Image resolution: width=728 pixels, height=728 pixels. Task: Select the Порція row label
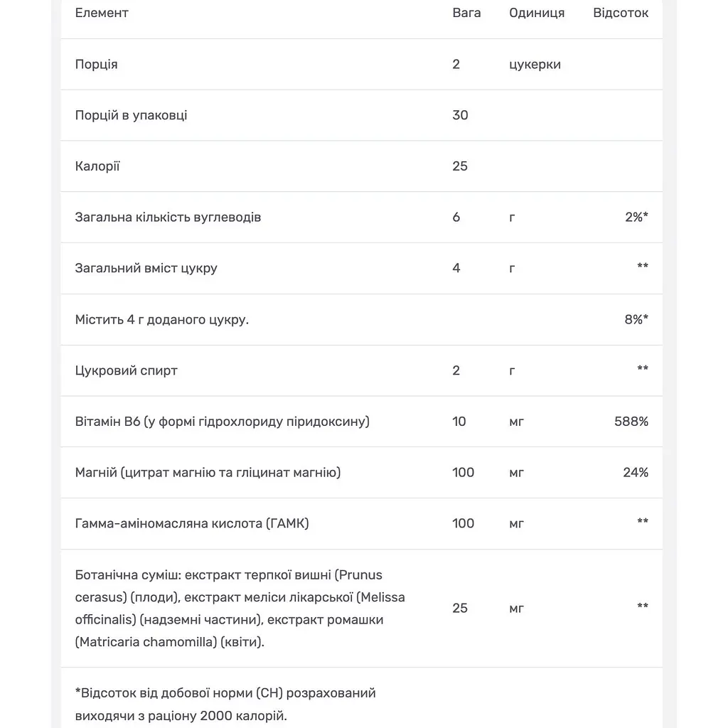tap(97, 64)
